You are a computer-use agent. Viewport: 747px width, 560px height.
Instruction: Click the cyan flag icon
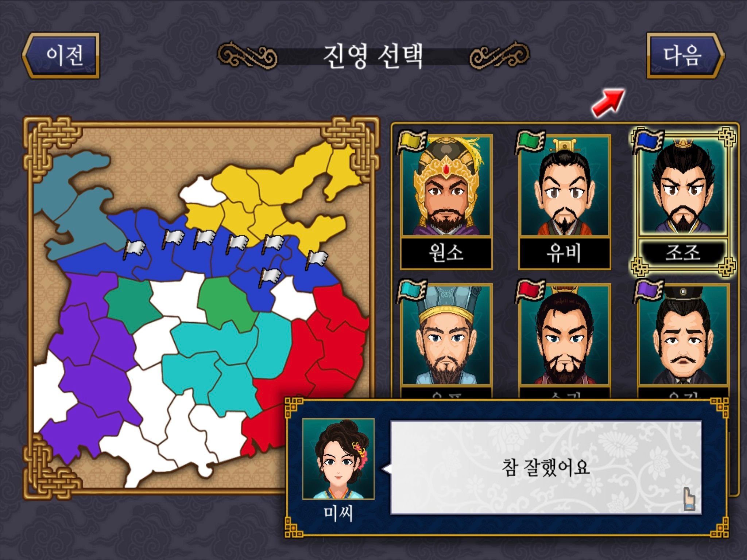412,291
